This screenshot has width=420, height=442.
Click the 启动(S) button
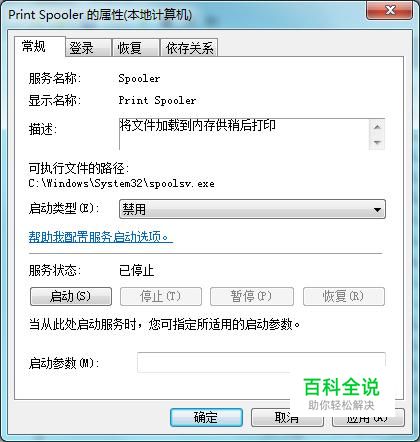tap(71, 296)
